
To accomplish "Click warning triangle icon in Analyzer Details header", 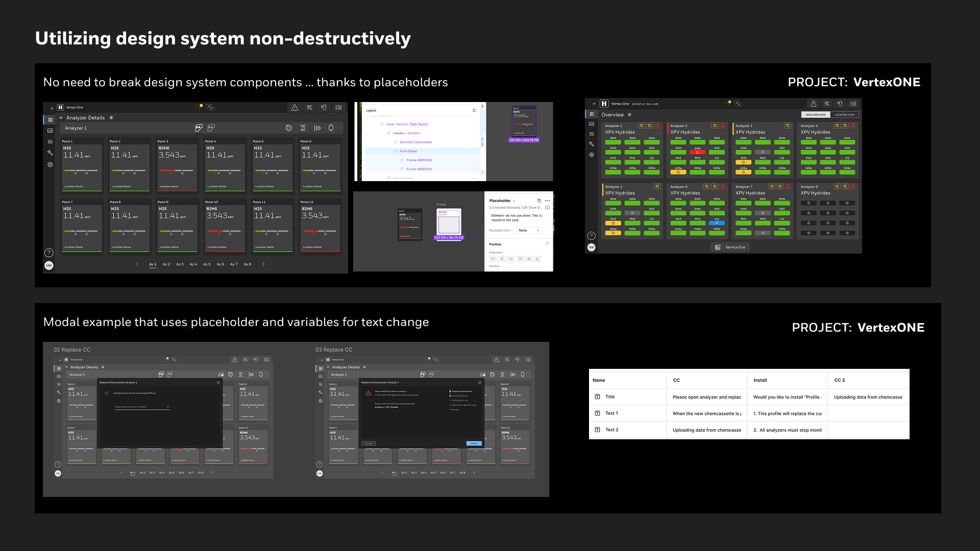I will coord(295,108).
